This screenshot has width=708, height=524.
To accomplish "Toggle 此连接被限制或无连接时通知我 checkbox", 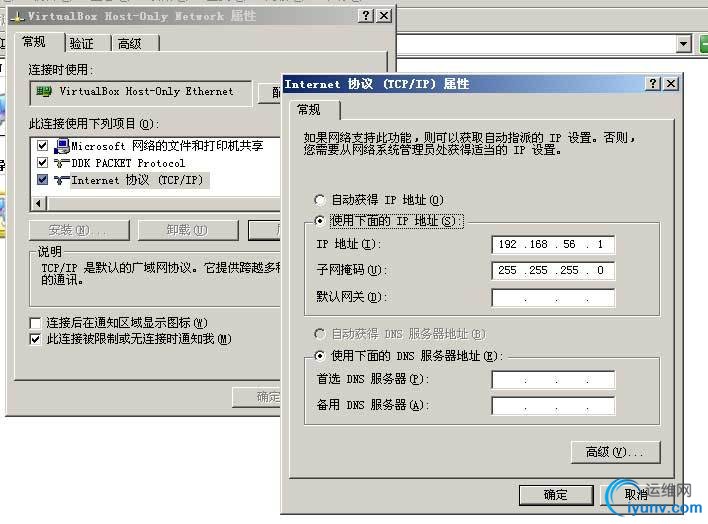I will coord(35,339).
